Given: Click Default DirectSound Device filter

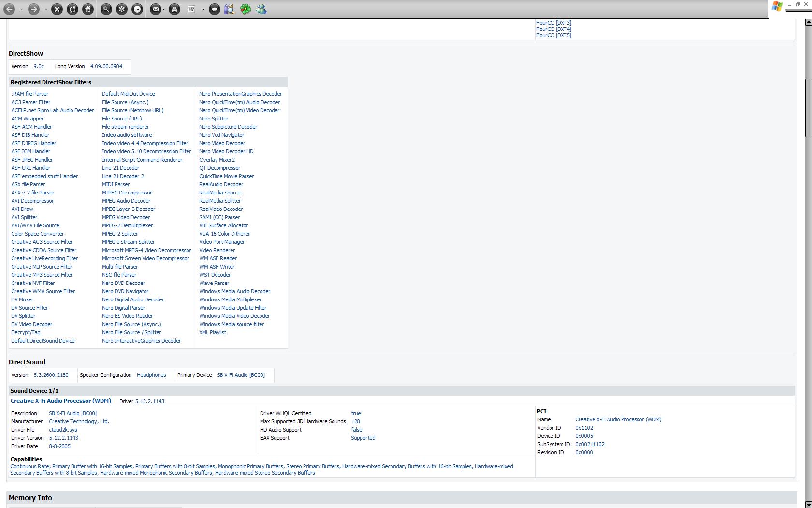Looking at the screenshot, I should pos(43,341).
